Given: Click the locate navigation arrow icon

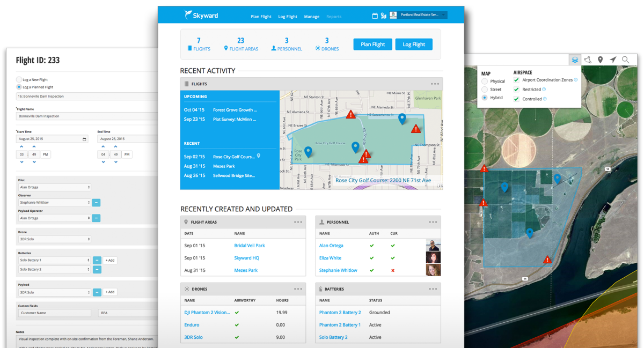Looking at the screenshot, I should (613, 60).
